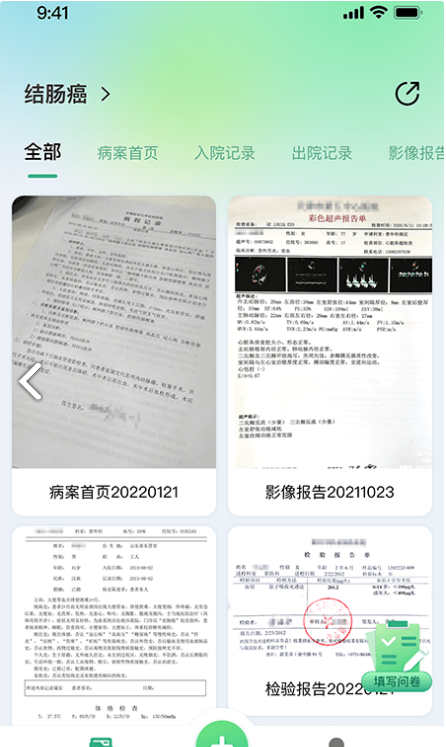The image size is (446, 747).
Task: Open the 出院记录 tab
Action: [x=322, y=153]
